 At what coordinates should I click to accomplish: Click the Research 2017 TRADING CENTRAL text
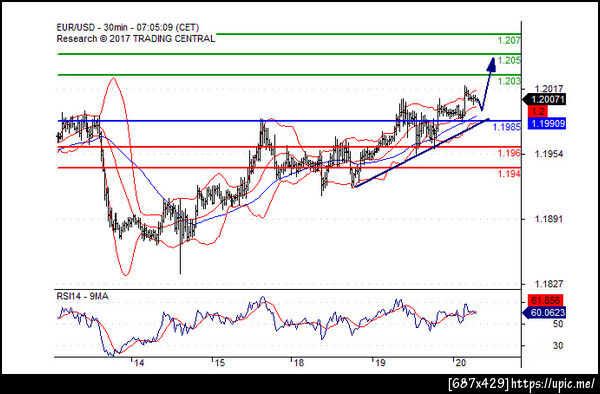136,39
